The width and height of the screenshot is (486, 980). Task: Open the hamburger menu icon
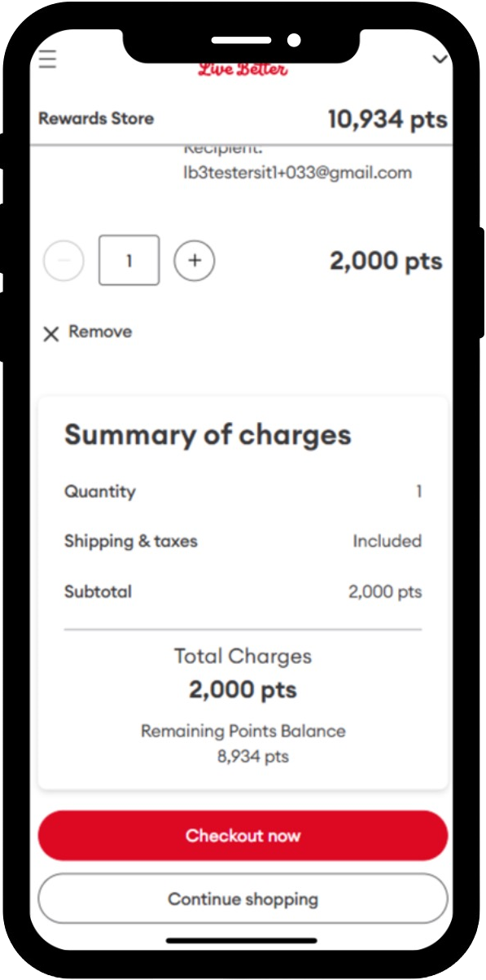pos(47,59)
